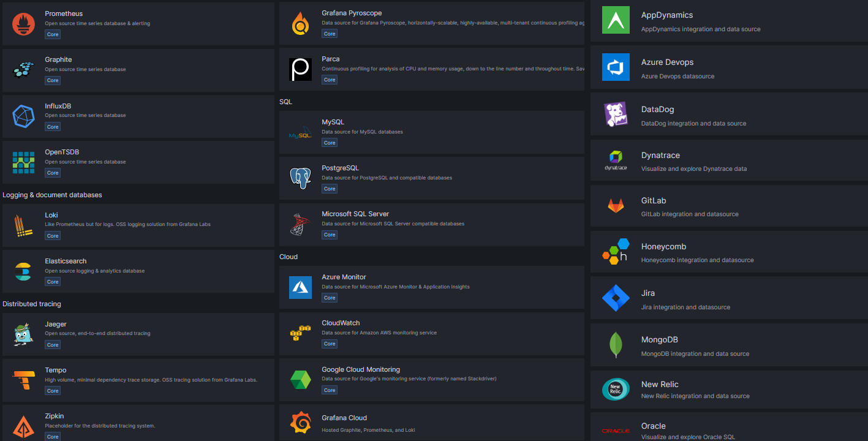The width and height of the screenshot is (868, 441).
Task: Click the MySQL logo icon
Action: (300, 132)
